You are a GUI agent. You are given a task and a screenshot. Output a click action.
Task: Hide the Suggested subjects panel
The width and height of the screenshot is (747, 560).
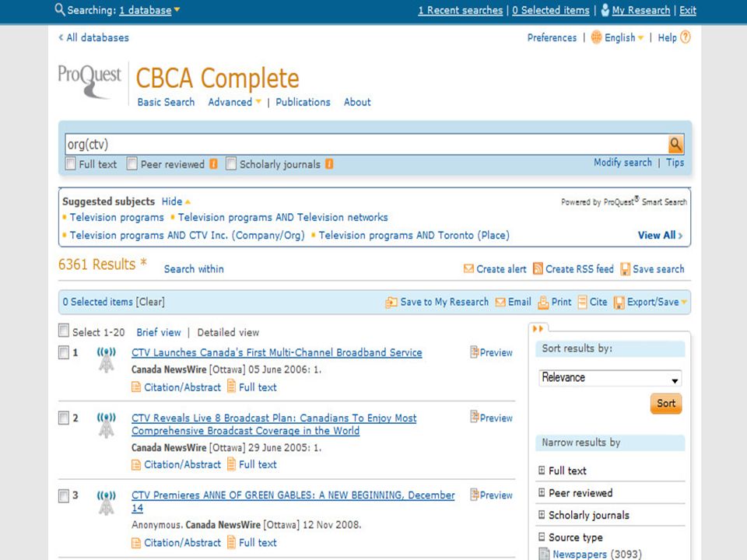[x=176, y=201]
